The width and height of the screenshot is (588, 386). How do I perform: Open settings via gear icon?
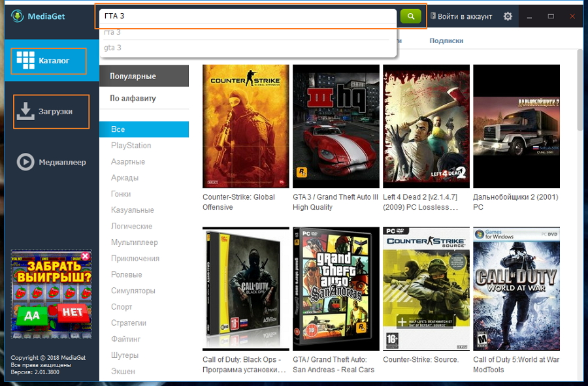[x=508, y=16]
